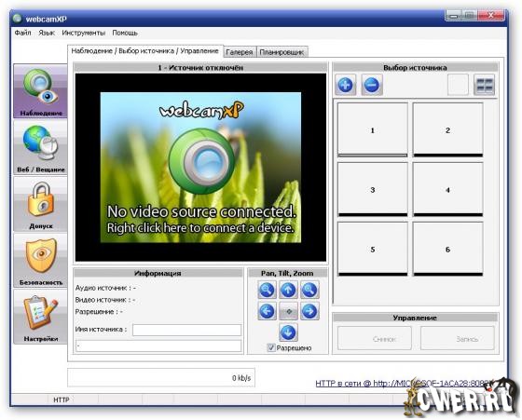Click the Снимок button

coord(375,339)
